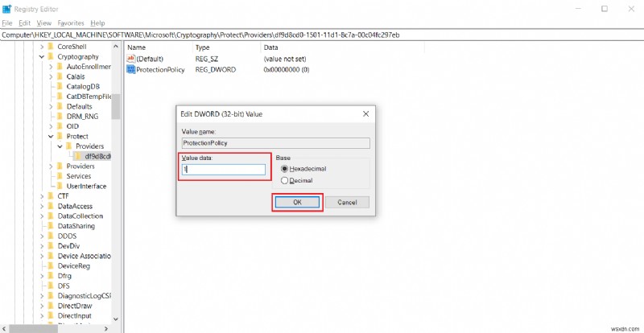
Task: Click the DataSharing folder icon
Action: [x=51, y=226]
